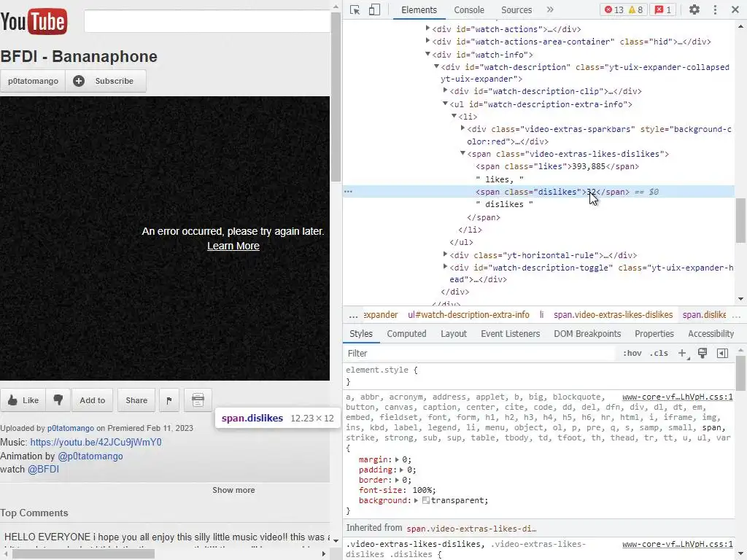The image size is (747, 560).
Task: Expand watch-actions-area-container div node
Action: tap(427, 41)
